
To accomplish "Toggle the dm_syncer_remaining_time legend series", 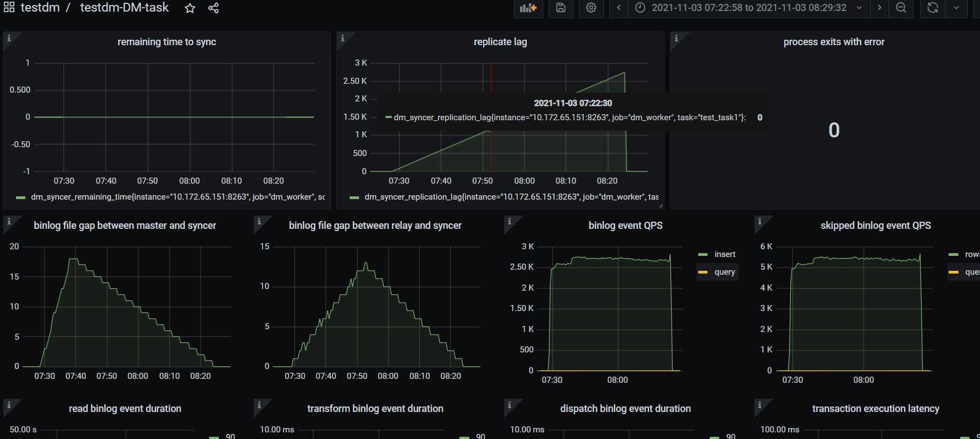I will pos(177,197).
